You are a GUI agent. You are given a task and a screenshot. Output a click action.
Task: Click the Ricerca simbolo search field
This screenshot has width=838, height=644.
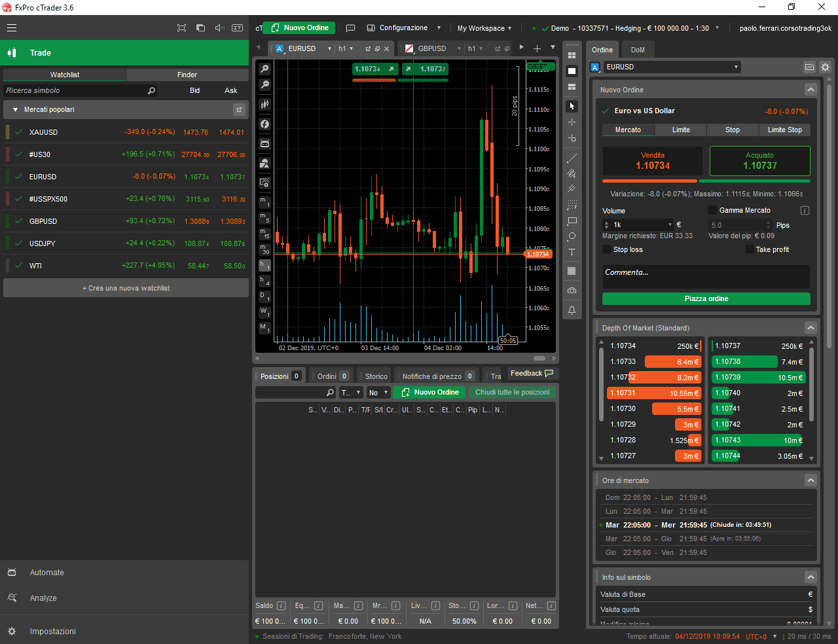pyautogui.click(x=80, y=90)
